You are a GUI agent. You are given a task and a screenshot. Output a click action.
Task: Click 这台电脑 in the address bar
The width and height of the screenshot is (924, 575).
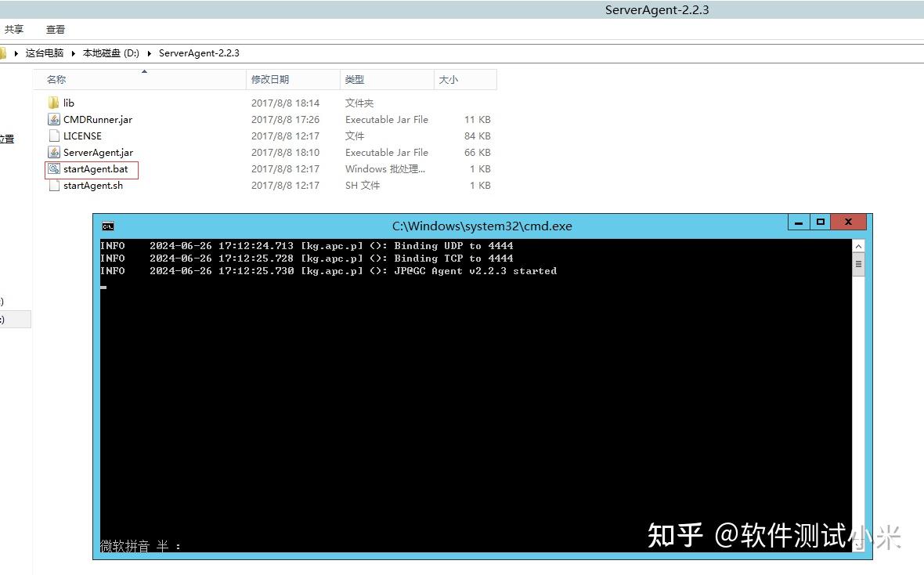(x=43, y=52)
